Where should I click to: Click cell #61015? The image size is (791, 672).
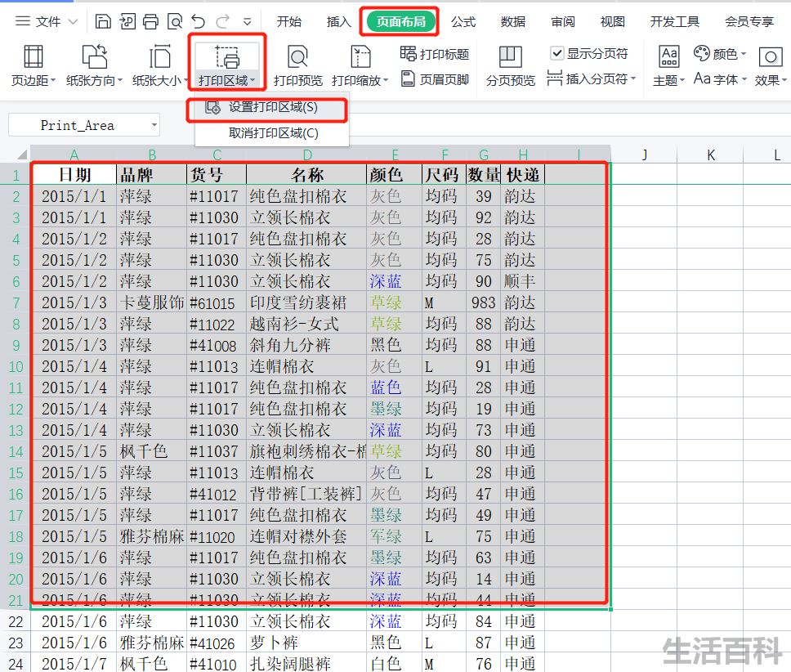(x=217, y=302)
